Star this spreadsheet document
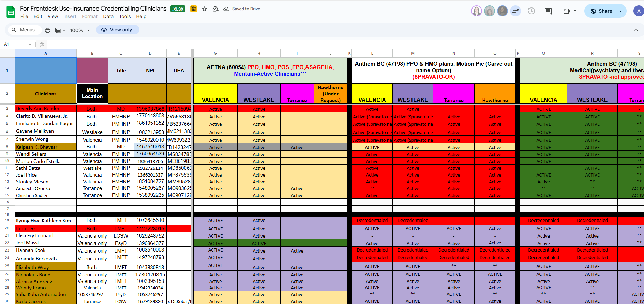 [205, 9]
